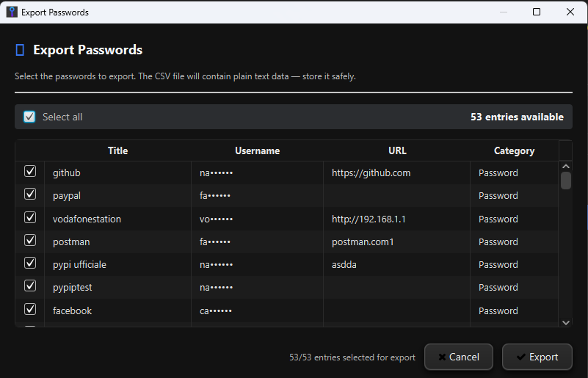Click the 53/53 entries selected status text
The image size is (588, 378).
352,357
